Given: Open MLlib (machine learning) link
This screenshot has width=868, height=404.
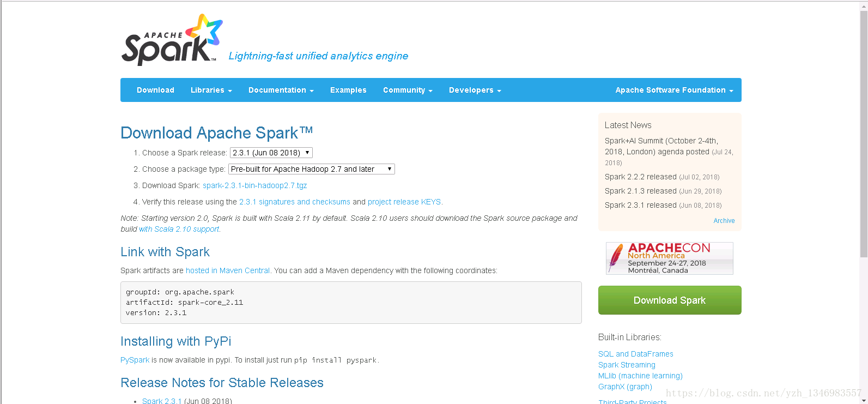Looking at the screenshot, I should click(x=640, y=376).
